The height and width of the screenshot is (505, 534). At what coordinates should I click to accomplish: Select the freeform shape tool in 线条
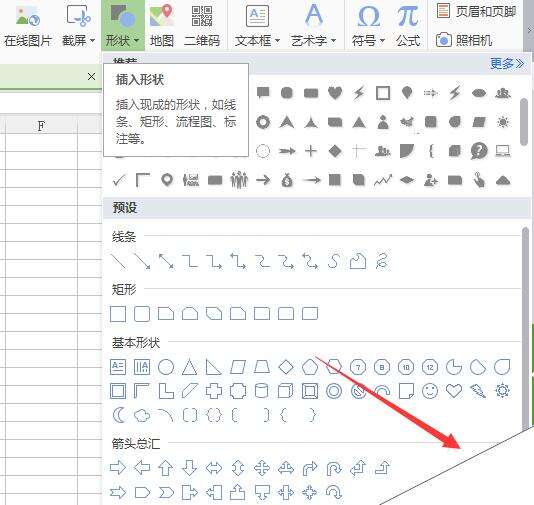click(x=358, y=261)
